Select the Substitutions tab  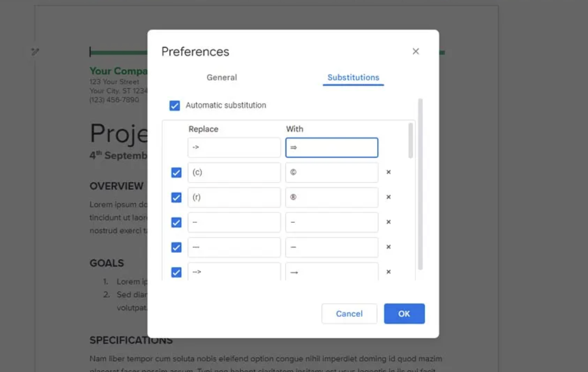click(353, 77)
